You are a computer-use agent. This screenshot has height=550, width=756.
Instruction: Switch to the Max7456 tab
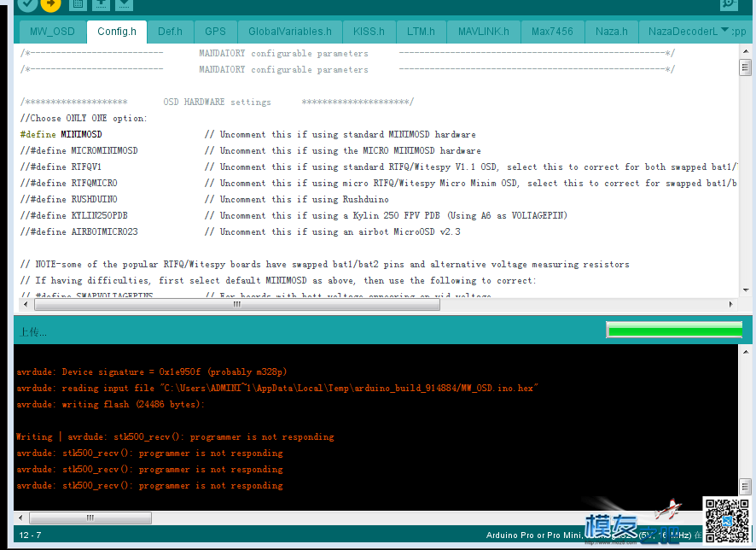click(x=553, y=32)
